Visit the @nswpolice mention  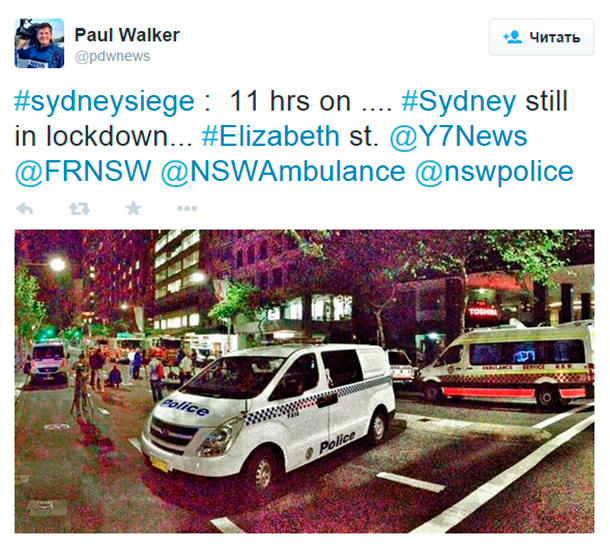click(x=494, y=172)
